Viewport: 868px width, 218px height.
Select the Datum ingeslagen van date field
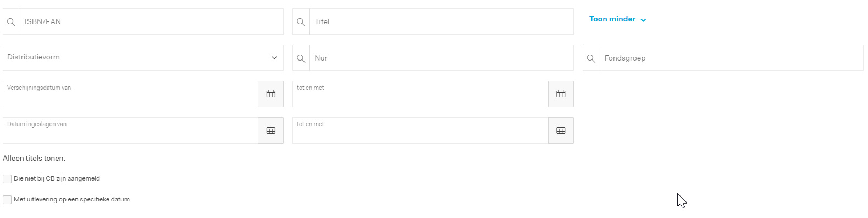(x=130, y=130)
